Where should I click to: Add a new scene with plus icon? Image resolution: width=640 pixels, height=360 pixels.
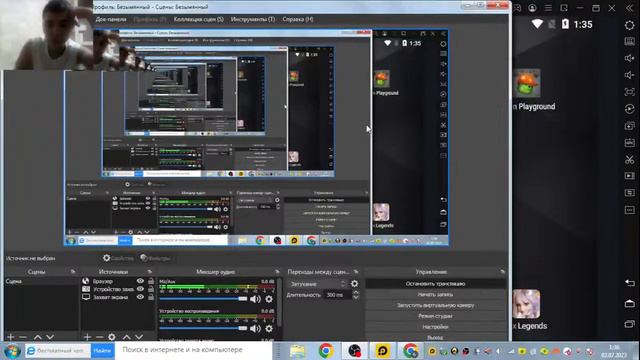pyautogui.click(x=11, y=337)
